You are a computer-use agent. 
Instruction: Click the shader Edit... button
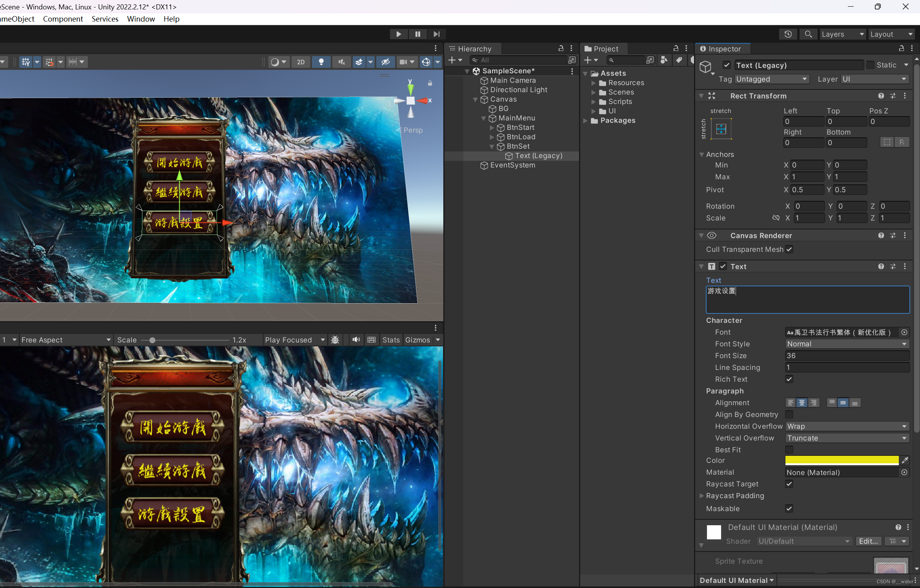(x=868, y=541)
